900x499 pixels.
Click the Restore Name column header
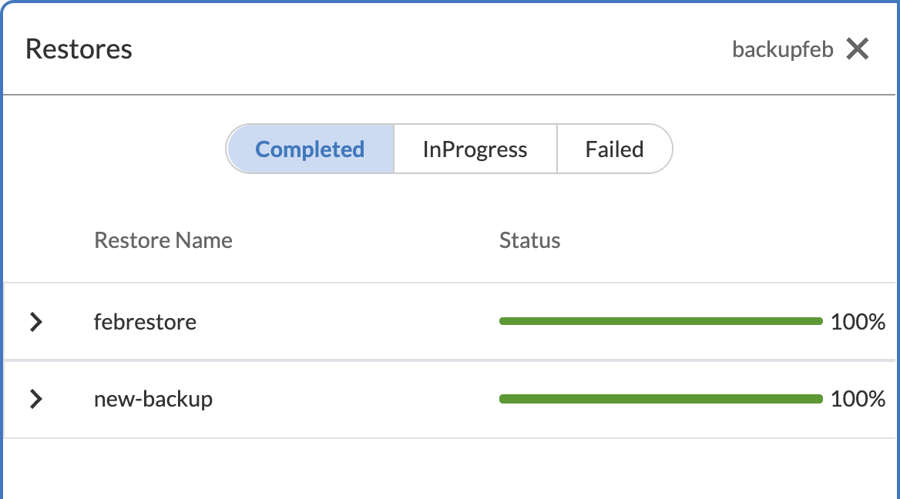163,240
